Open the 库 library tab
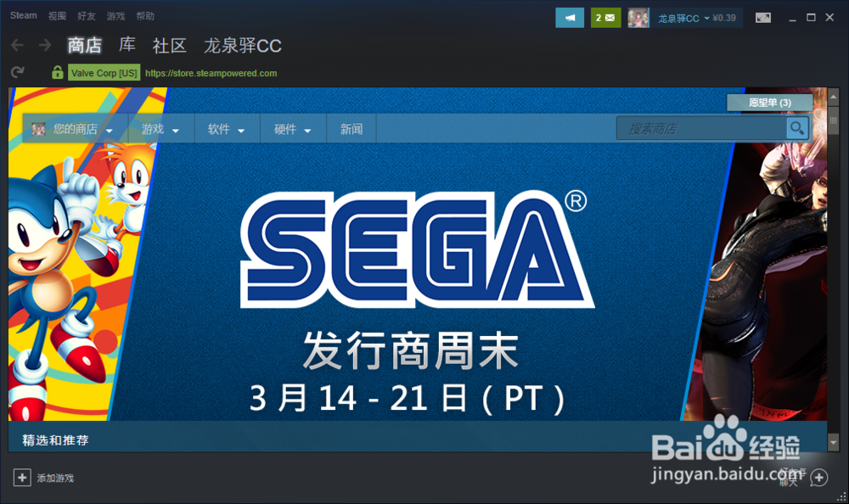This screenshot has height=504, width=849. click(x=127, y=45)
